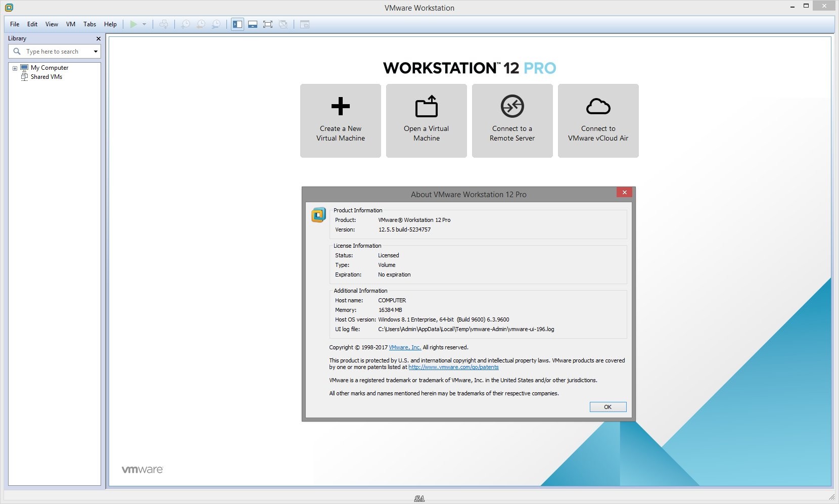The image size is (839, 504).
Task: Click the Enter Full Screen icon
Action: 268,24
